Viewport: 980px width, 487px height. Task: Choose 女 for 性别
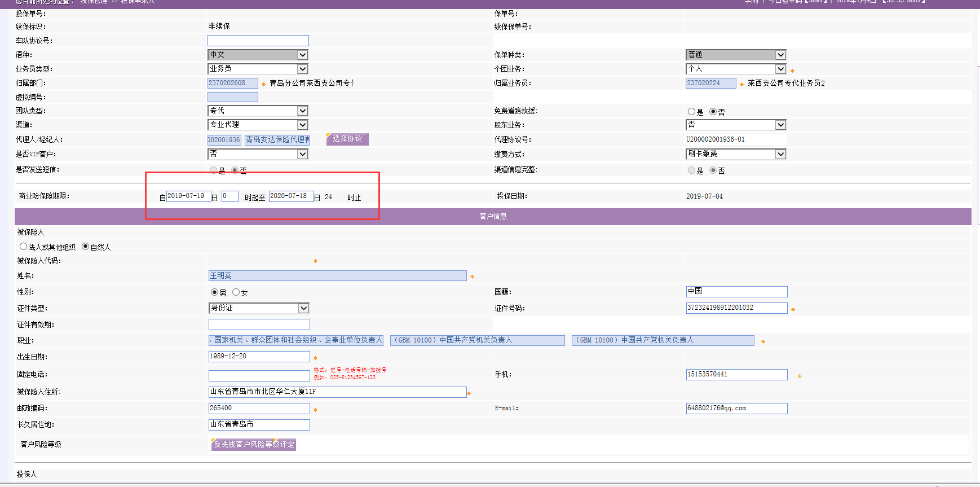[236, 292]
